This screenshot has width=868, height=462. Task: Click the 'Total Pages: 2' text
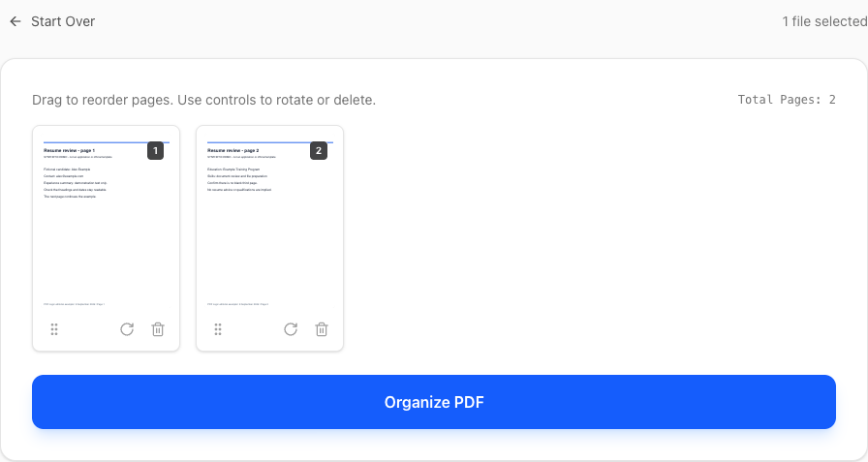[x=787, y=100]
